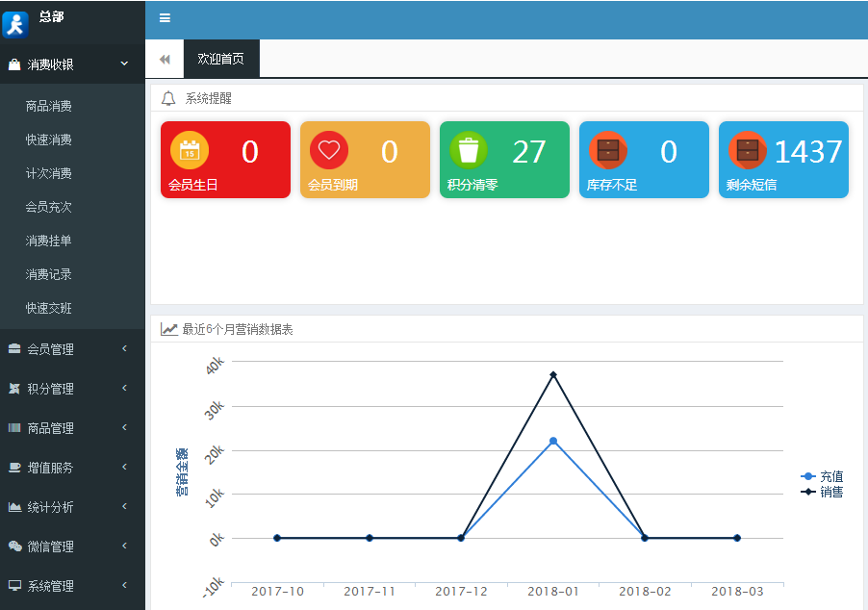
Task: Click the 会员生日 calendar icon
Action: (190, 150)
